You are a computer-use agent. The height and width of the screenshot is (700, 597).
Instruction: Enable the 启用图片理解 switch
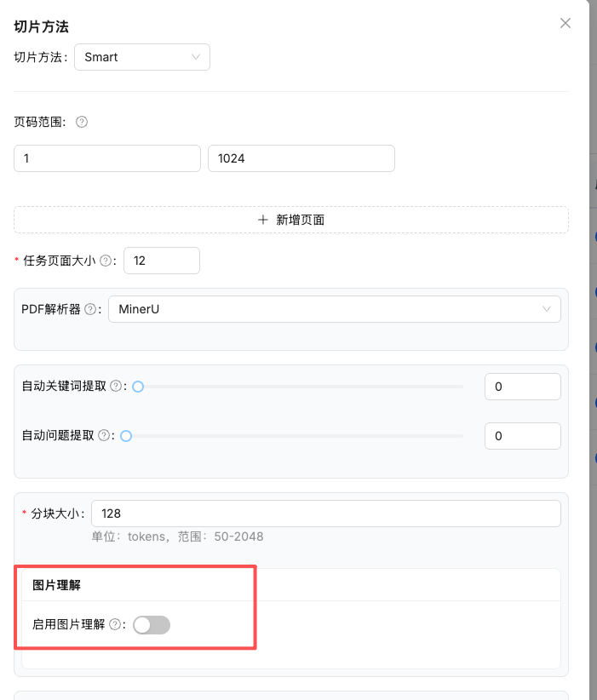click(x=152, y=625)
